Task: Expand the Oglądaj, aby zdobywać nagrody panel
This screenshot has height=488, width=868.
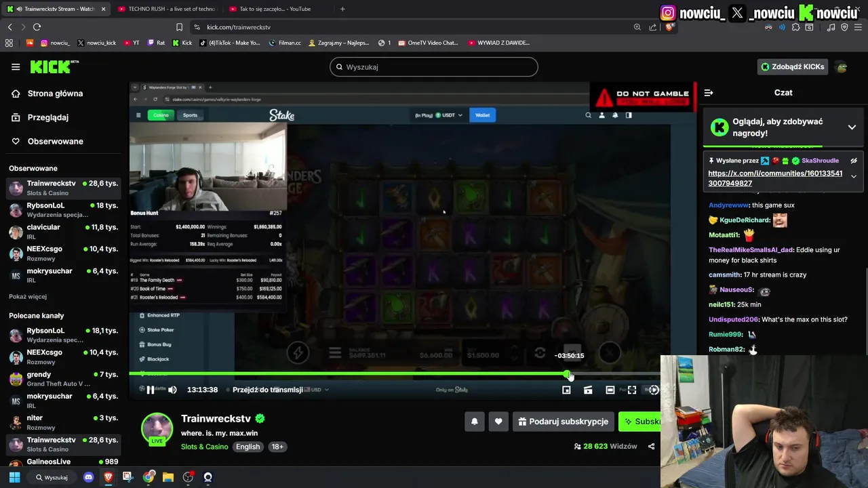Action: click(852, 127)
